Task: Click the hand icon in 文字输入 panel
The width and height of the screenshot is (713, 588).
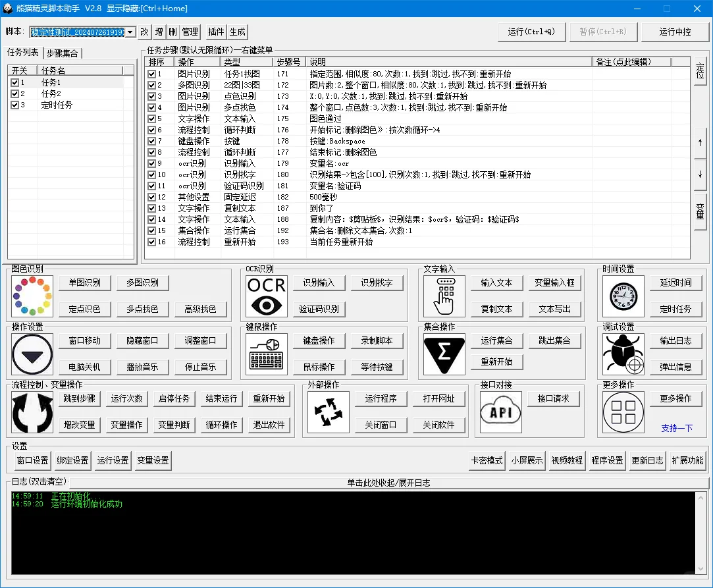Action: coord(444,296)
